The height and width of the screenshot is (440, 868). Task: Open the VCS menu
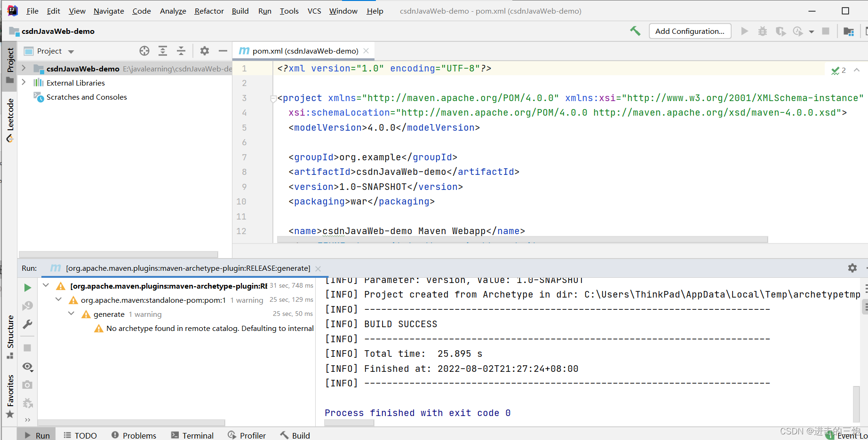314,11
